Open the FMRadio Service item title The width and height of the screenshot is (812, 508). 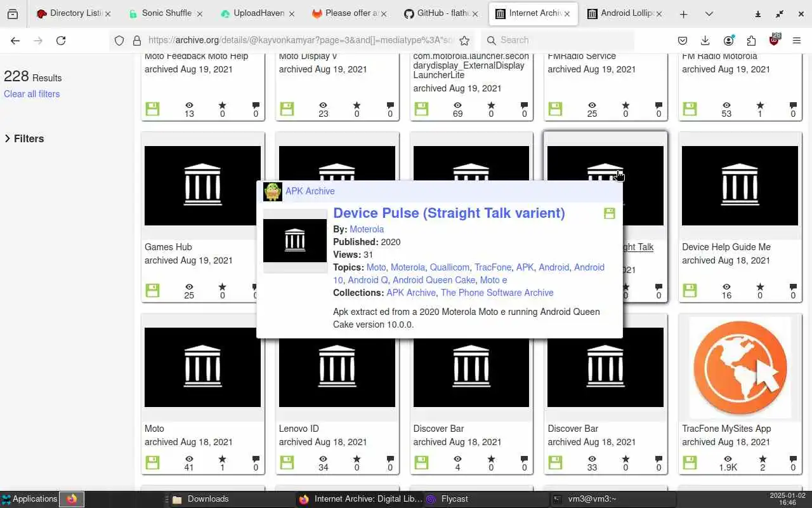(582, 57)
